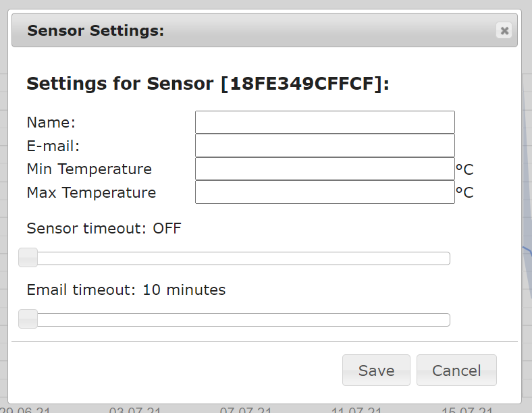Click the Name input field

pos(325,122)
